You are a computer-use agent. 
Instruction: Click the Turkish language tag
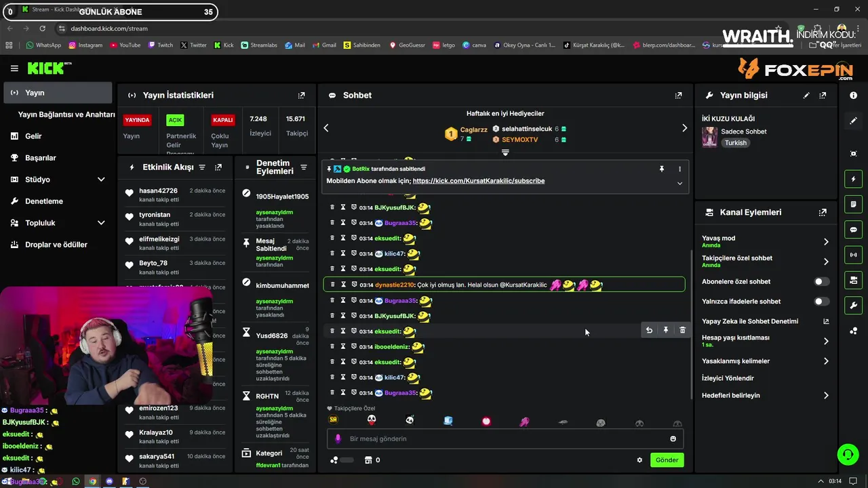[x=736, y=143]
